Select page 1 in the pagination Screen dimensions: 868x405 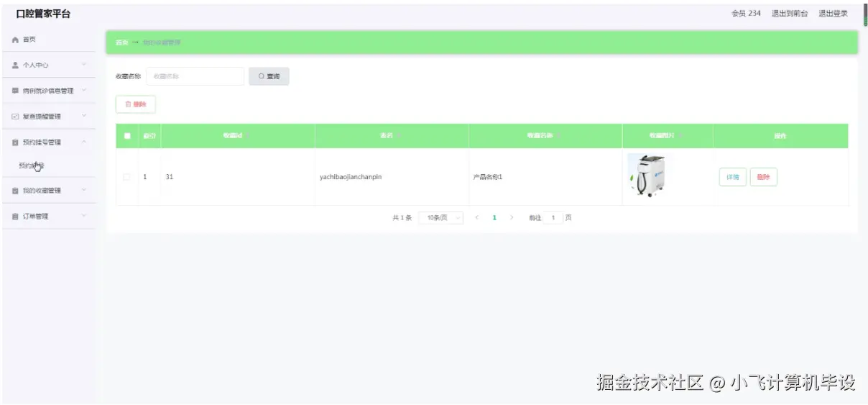point(494,217)
